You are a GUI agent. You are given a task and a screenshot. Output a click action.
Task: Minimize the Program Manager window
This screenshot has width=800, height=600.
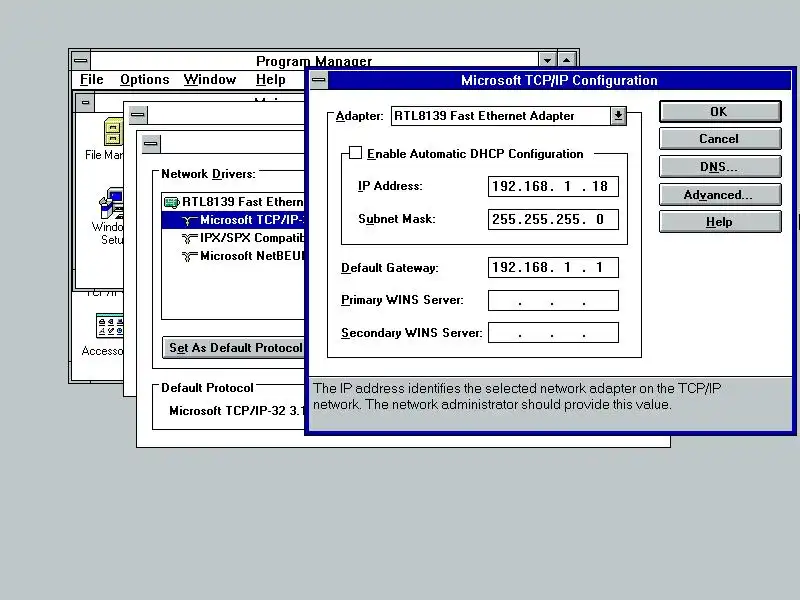(x=547, y=60)
